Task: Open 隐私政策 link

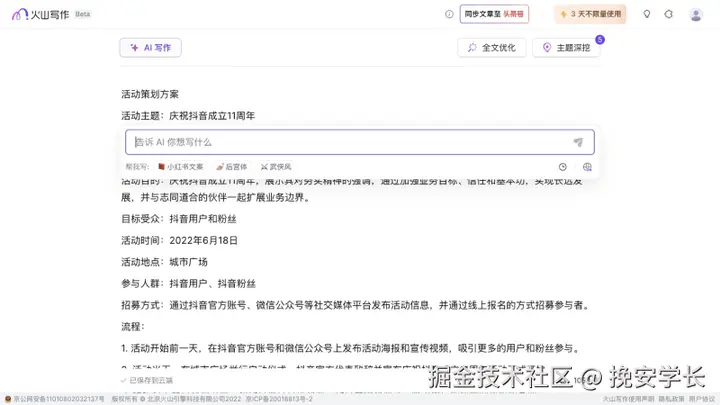Action: (671, 399)
